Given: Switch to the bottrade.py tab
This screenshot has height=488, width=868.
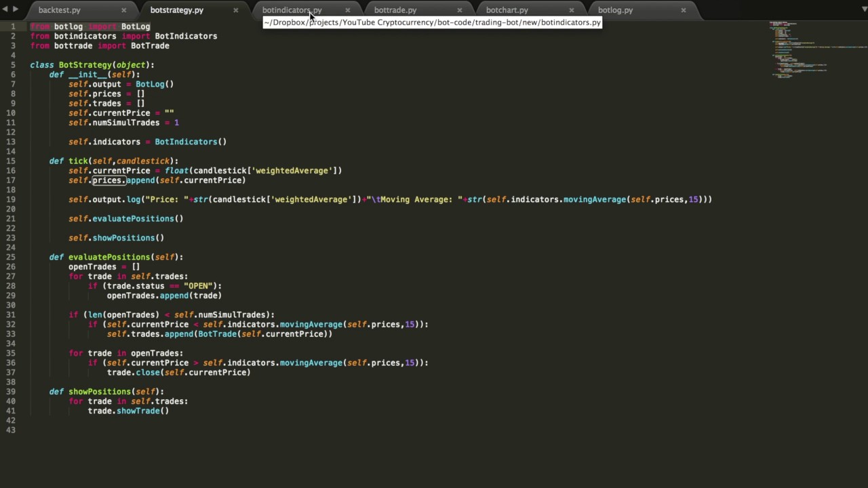Looking at the screenshot, I should point(395,10).
